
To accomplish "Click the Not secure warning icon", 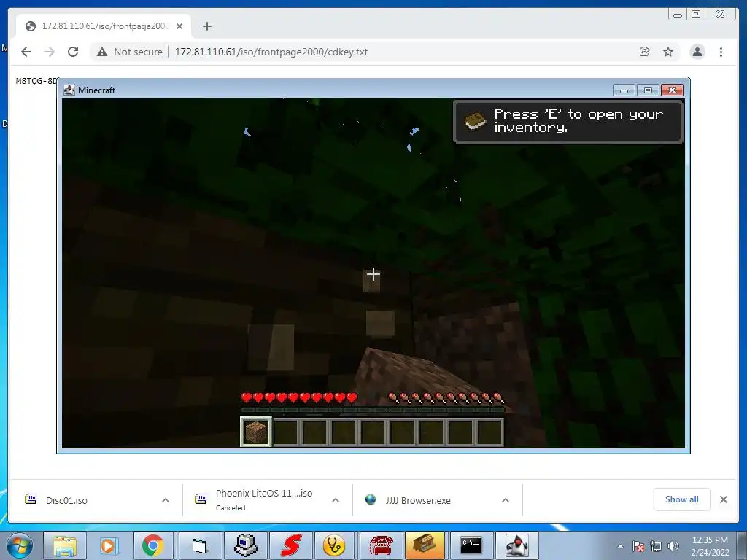I will point(102,52).
